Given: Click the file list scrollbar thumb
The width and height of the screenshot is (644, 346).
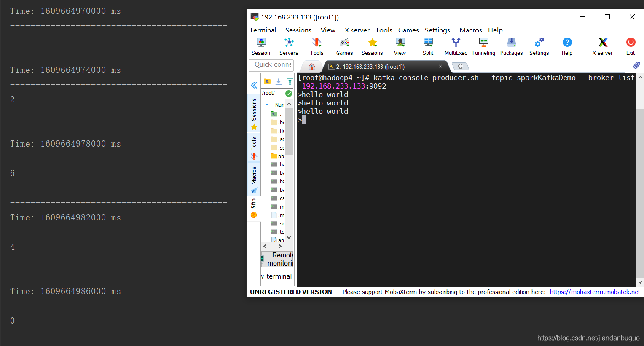Looking at the screenshot, I should point(289,132).
